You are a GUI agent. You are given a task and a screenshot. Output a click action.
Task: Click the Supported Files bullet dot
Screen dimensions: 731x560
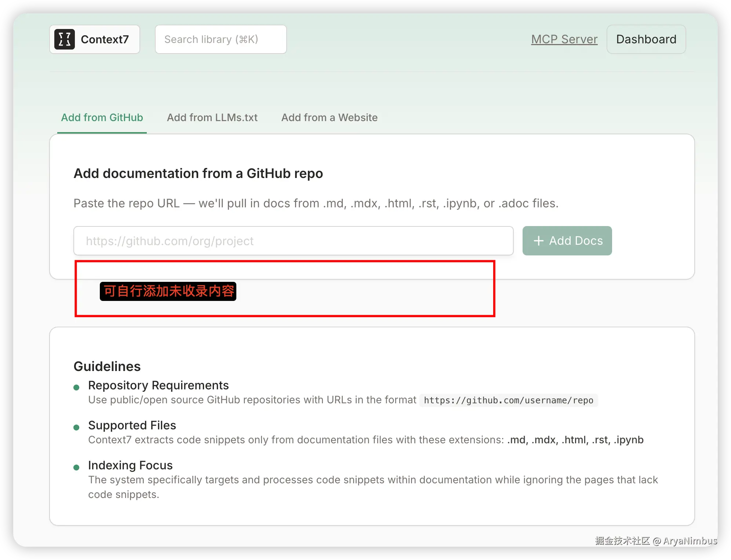coord(76,428)
